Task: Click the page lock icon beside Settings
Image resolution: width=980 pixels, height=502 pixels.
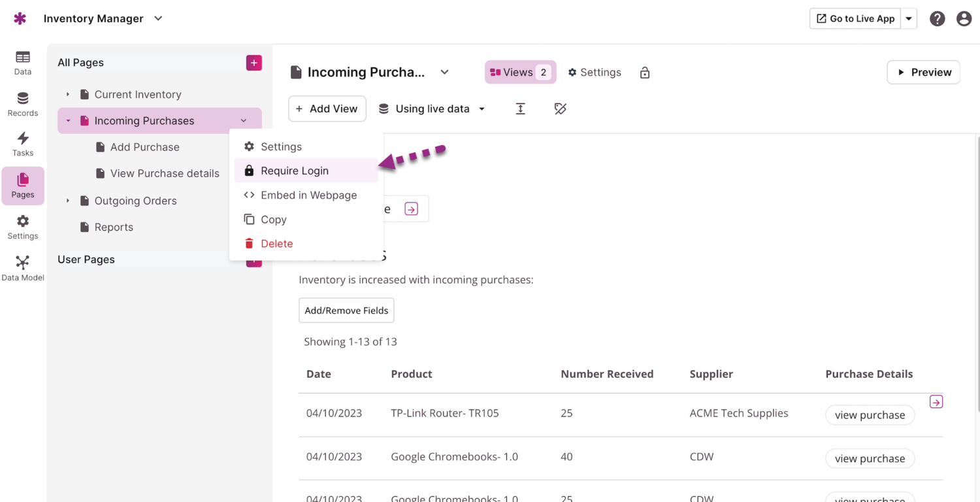Action: point(645,73)
